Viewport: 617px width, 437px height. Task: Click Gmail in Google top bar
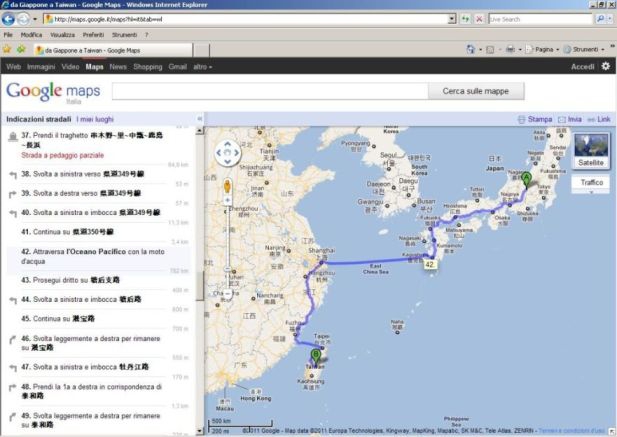click(177, 66)
